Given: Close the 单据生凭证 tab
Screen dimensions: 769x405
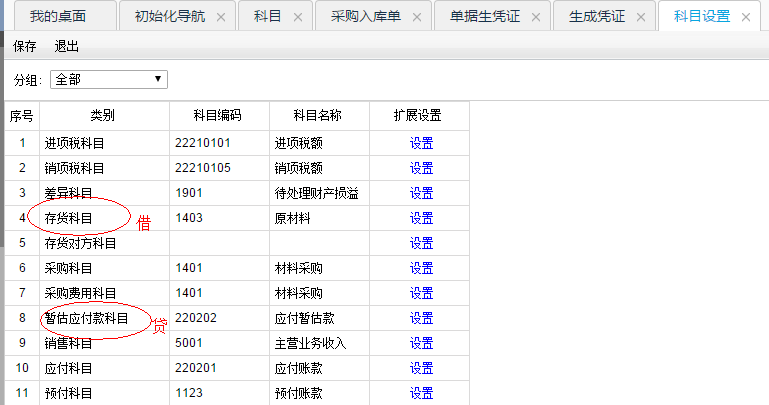Looking at the screenshot, I should (x=535, y=17).
